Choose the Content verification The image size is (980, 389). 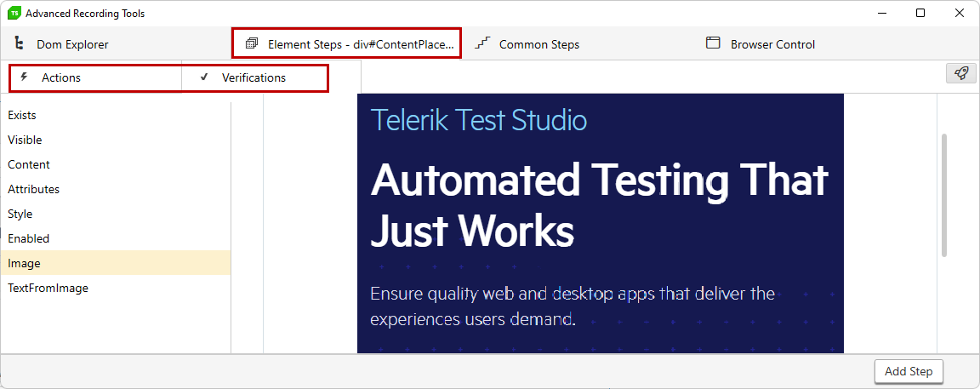coord(116,164)
